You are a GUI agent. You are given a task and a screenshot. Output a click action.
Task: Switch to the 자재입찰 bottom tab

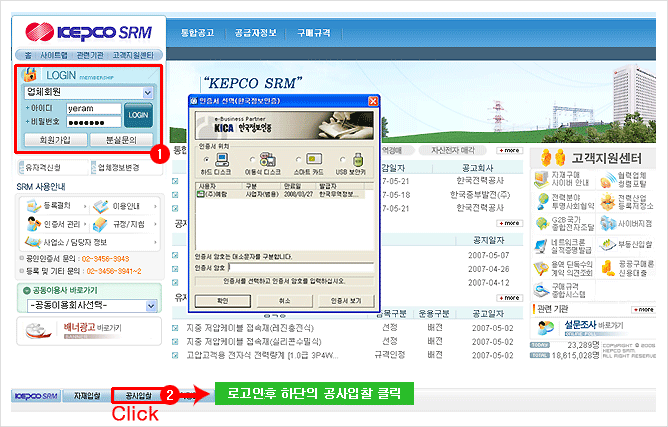[87, 396]
